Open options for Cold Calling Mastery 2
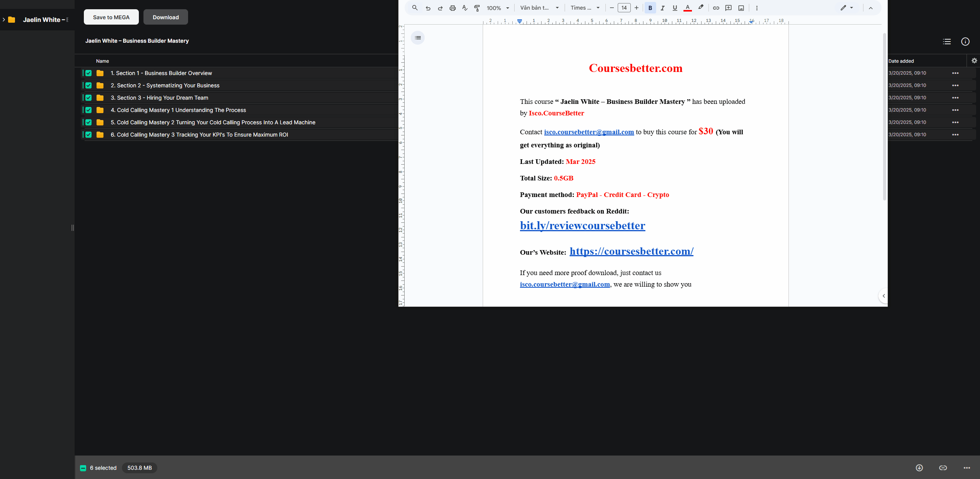This screenshot has height=479, width=980. point(955,122)
